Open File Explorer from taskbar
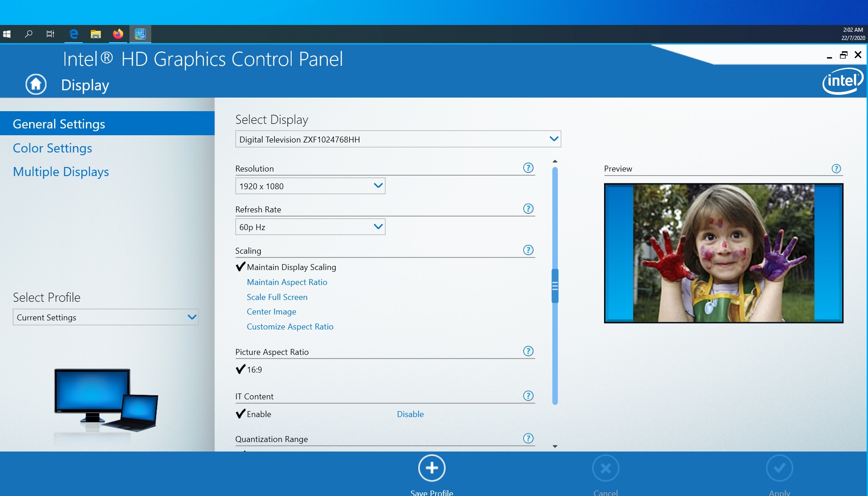This screenshot has width=868, height=496. [95, 34]
